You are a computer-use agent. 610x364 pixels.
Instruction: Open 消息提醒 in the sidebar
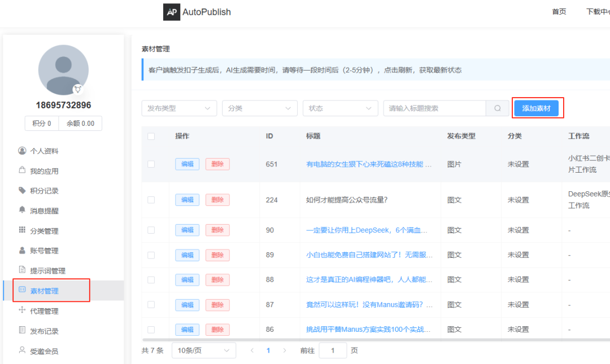coord(45,210)
